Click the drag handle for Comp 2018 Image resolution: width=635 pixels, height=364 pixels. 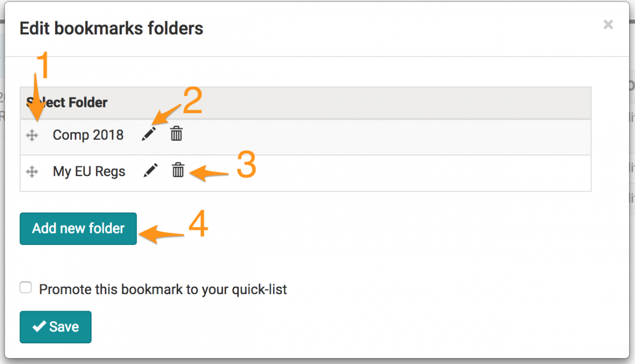coord(32,135)
